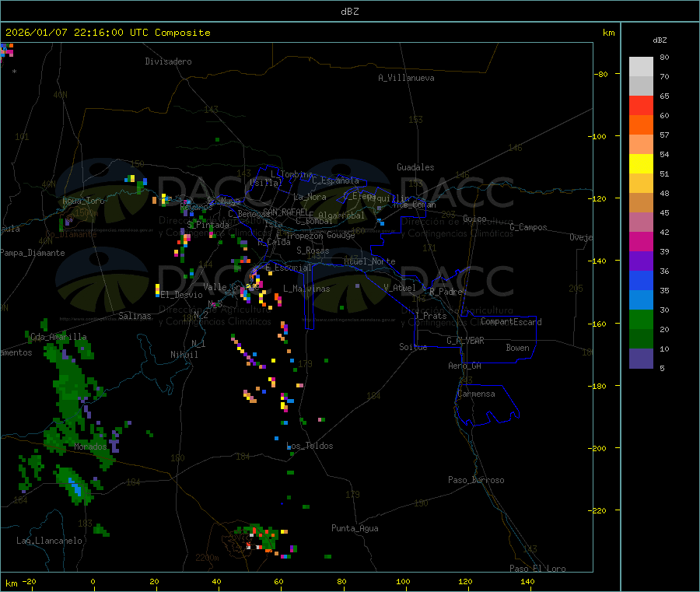700x592 pixels.
Task: Click the red 60-65 dBZ legend swatch
Action: pos(641,105)
